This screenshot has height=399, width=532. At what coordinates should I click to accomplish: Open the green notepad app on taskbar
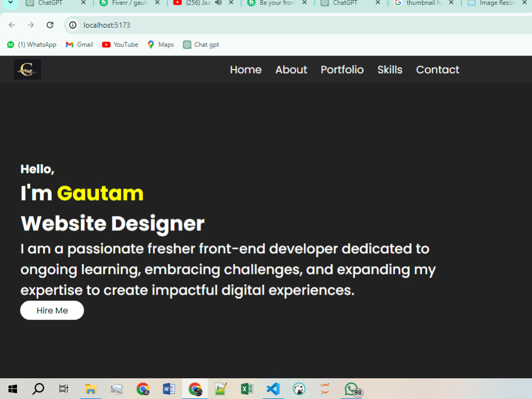click(221, 389)
